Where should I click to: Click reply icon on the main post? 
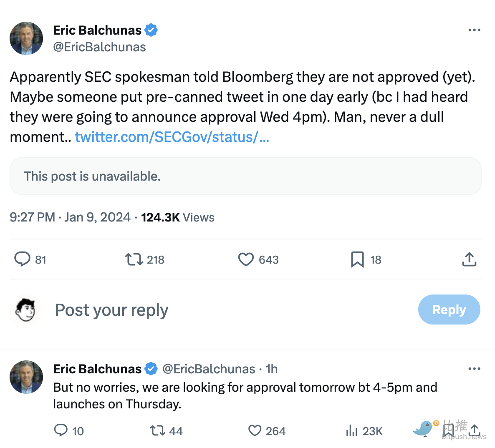[23, 259]
